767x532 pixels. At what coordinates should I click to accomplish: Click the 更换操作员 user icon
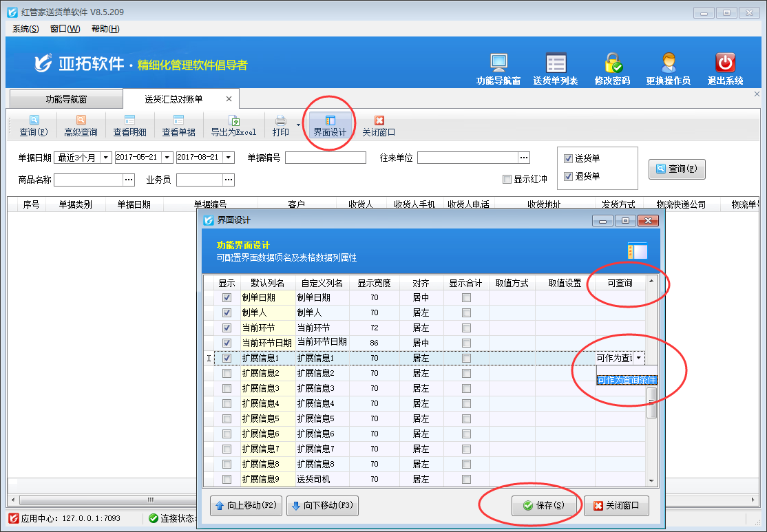pos(667,63)
